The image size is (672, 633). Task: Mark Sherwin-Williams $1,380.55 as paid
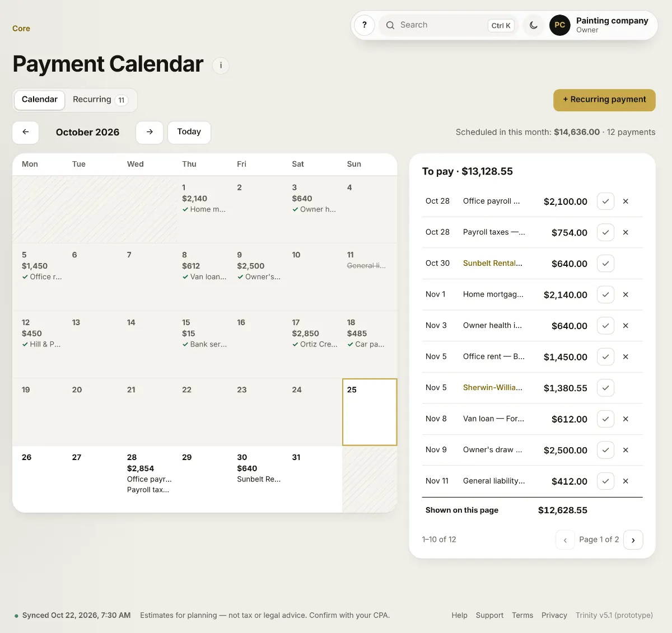[x=605, y=388]
